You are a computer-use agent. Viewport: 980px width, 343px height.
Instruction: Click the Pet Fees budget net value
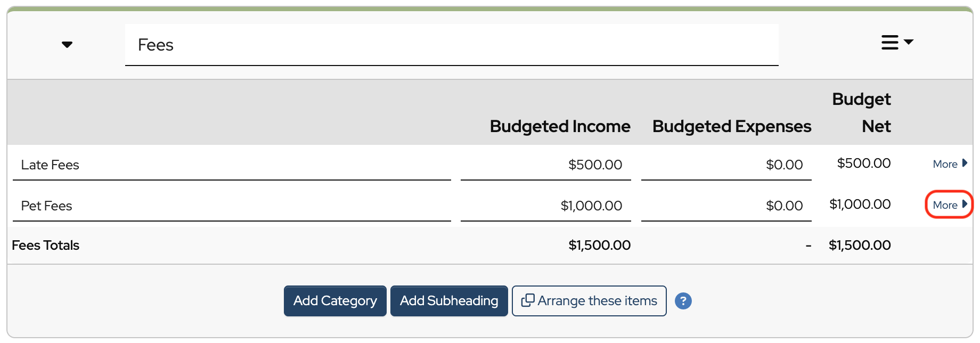(x=860, y=205)
